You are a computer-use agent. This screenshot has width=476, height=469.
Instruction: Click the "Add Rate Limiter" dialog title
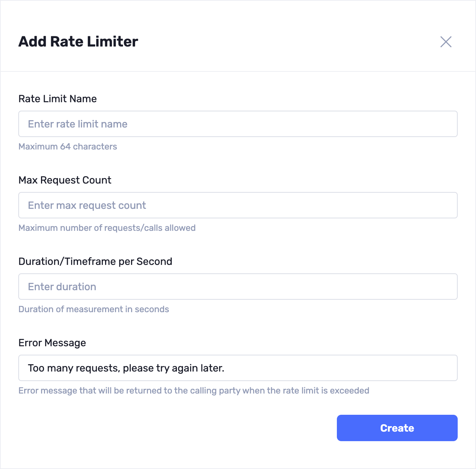click(x=78, y=42)
